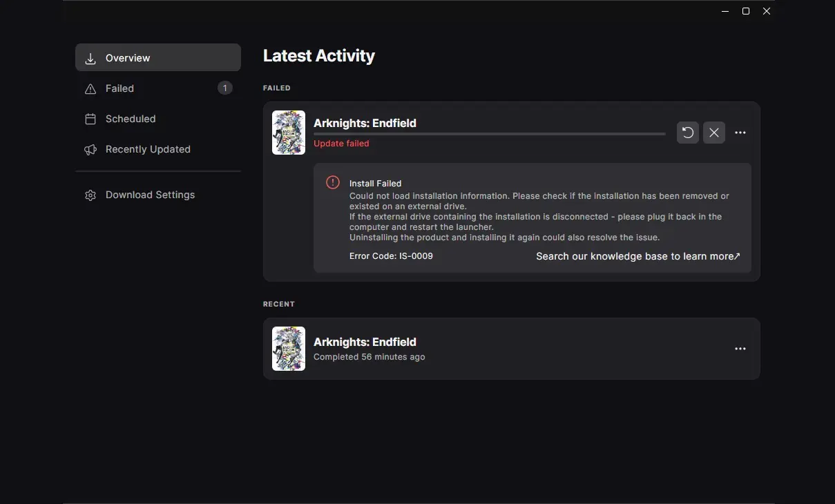Click the 'RECENT' section label
Image resolution: width=835 pixels, height=504 pixels.
coord(279,304)
